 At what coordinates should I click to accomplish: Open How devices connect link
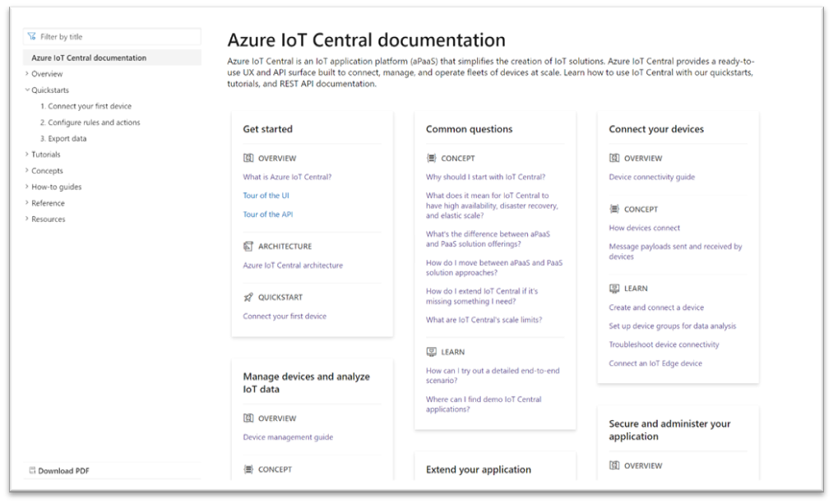point(645,228)
